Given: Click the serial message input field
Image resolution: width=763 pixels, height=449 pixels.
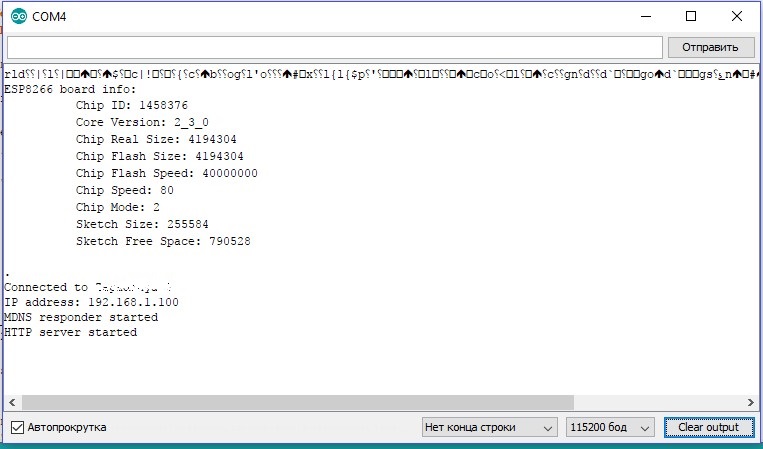Looking at the screenshot, I should coord(335,47).
